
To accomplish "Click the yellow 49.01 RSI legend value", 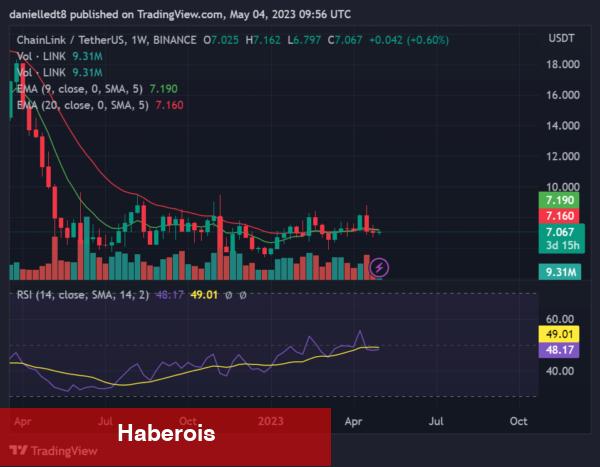I will coord(204,295).
